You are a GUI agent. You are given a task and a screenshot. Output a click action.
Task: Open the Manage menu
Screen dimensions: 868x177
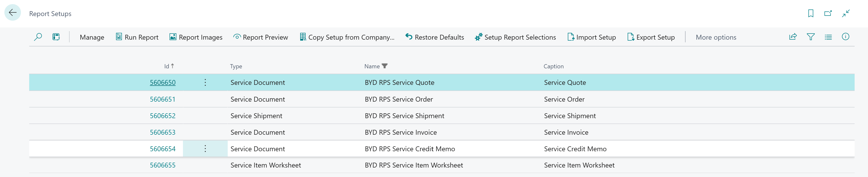click(x=92, y=37)
